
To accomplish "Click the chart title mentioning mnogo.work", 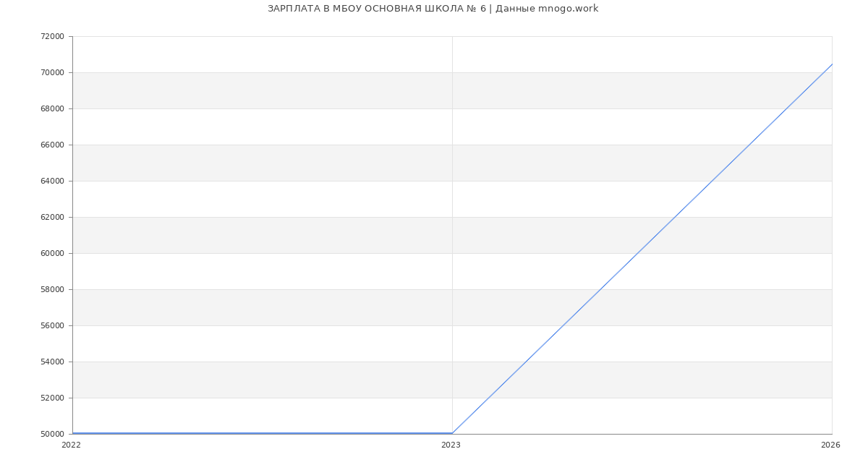I will [x=433, y=9].
